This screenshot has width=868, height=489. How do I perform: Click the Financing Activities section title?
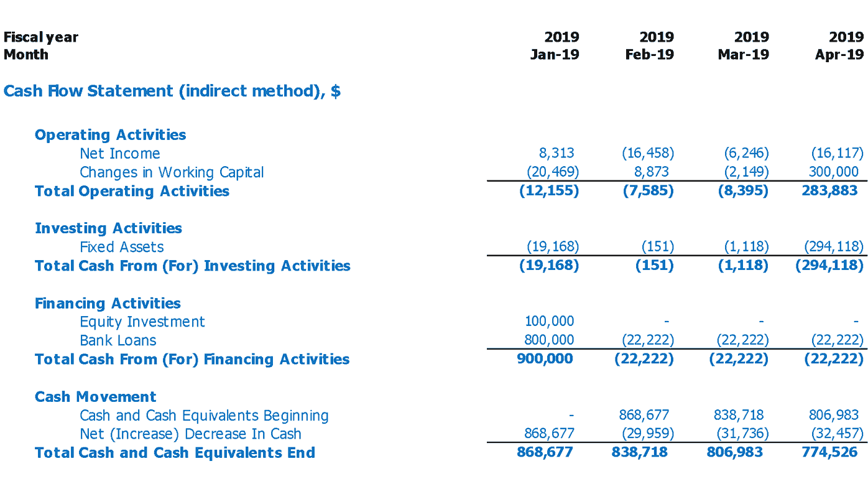coord(108,304)
